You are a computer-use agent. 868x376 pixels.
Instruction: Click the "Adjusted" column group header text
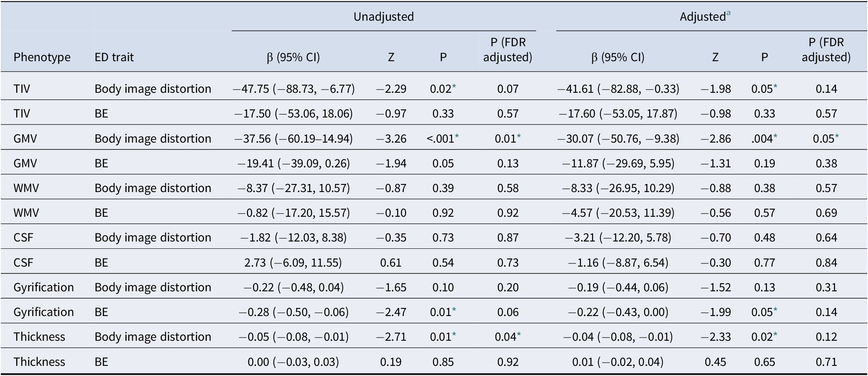tap(702, 17)
